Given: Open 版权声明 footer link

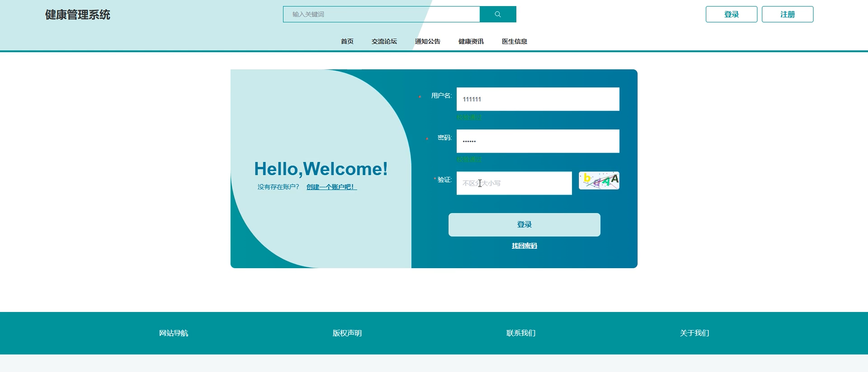Looking at the screenshot, I should coord(347,333).
